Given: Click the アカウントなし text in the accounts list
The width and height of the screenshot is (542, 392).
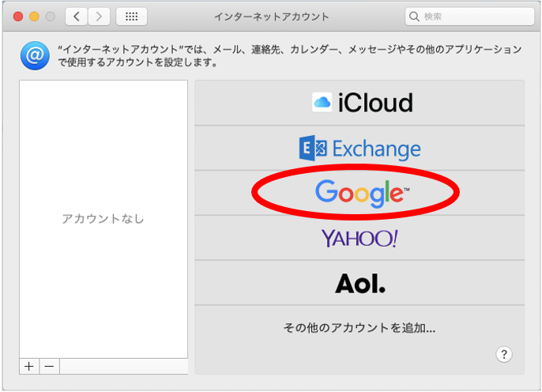Looking at the screenshot, I should click(103, 219).
